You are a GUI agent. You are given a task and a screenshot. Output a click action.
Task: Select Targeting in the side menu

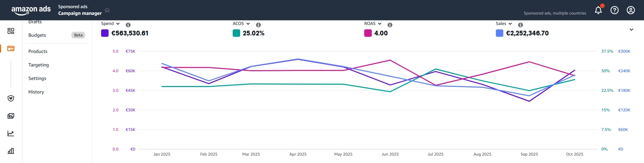[39, 65]
